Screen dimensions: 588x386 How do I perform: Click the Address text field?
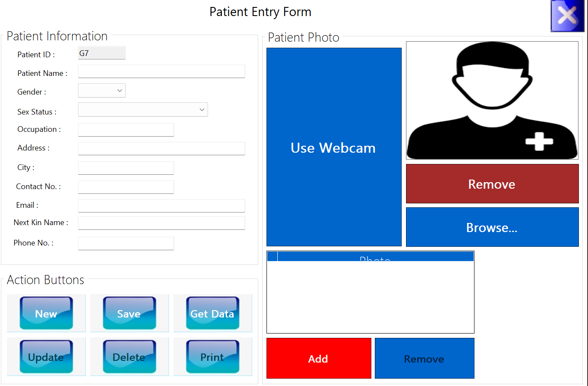pyautogui.click(x=161, y=148)
